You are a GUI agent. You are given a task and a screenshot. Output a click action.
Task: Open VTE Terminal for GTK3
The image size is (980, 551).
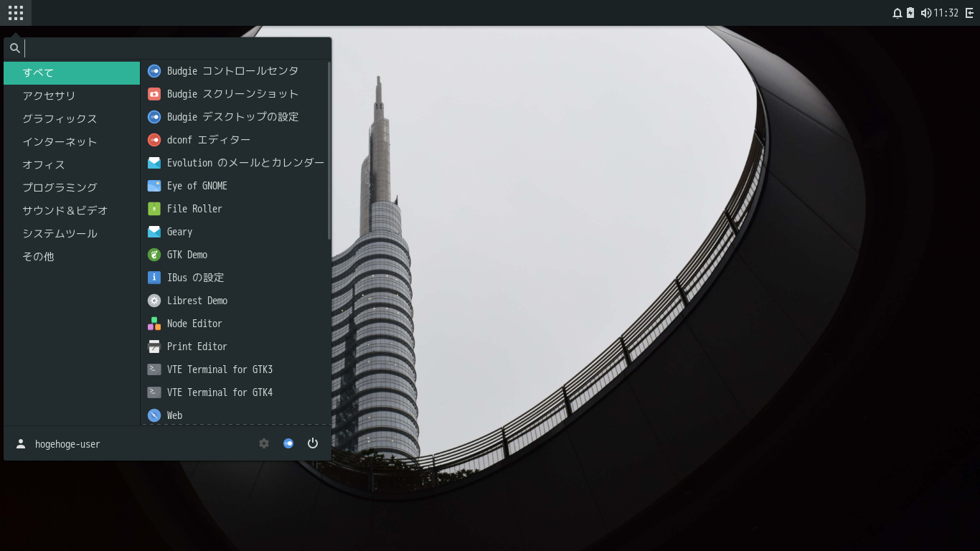pyautogui.click(x=235, y=369)
